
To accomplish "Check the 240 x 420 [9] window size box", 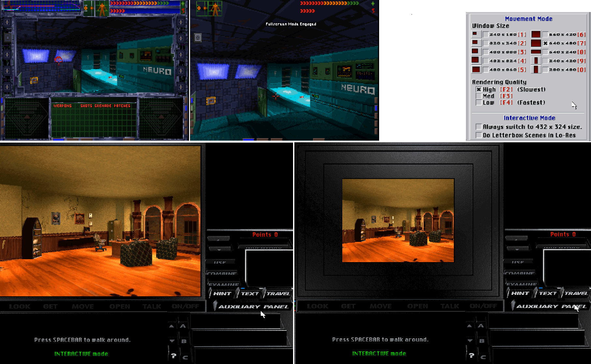I will (x=545, y=61).
